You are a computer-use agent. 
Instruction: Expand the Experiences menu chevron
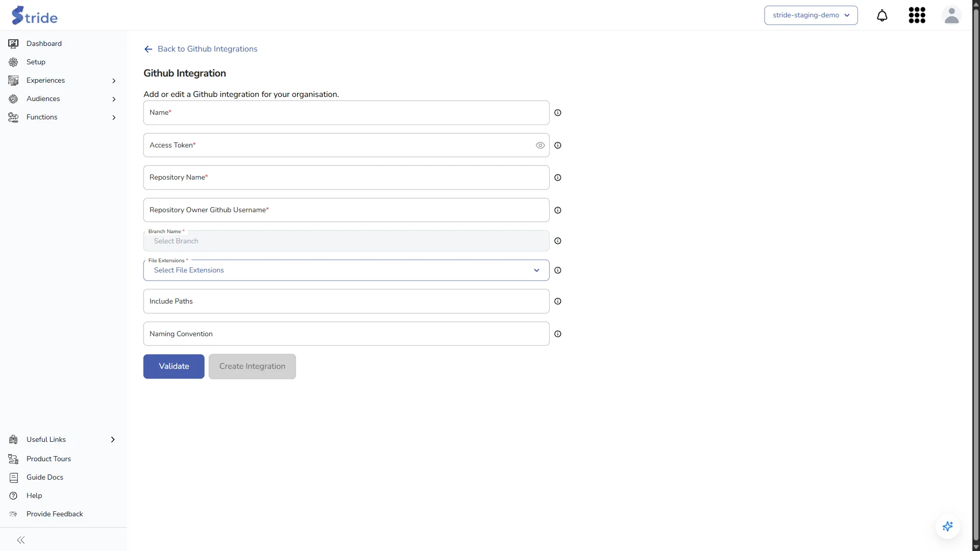coord(114,81)
